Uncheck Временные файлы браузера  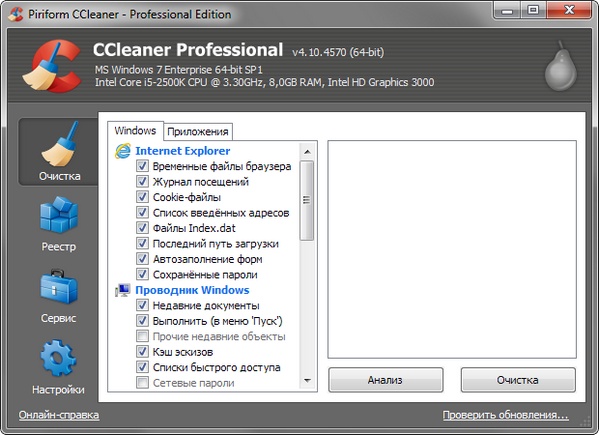click(x=142, y=166)
